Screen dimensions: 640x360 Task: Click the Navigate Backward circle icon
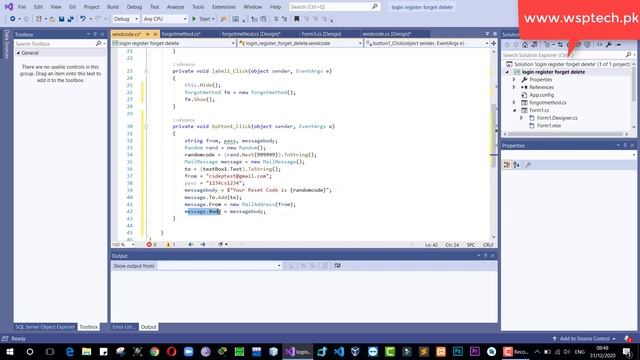tap(13, 19)
